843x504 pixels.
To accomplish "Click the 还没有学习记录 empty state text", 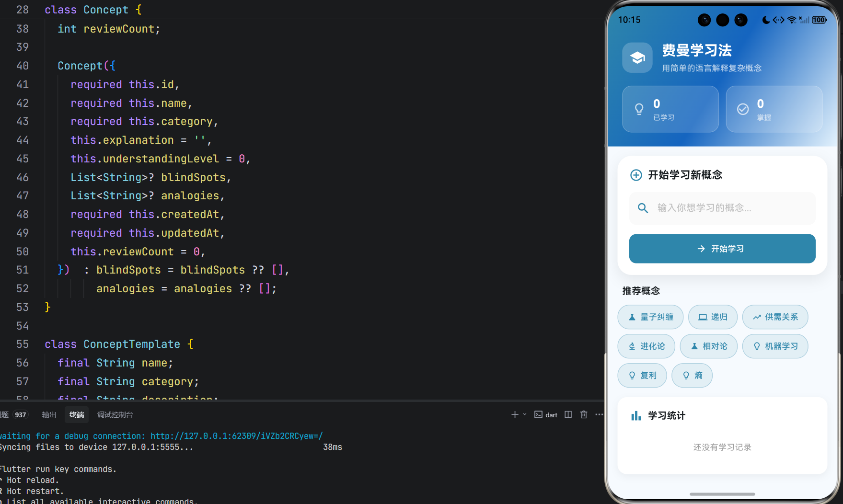I will [722, 447].
